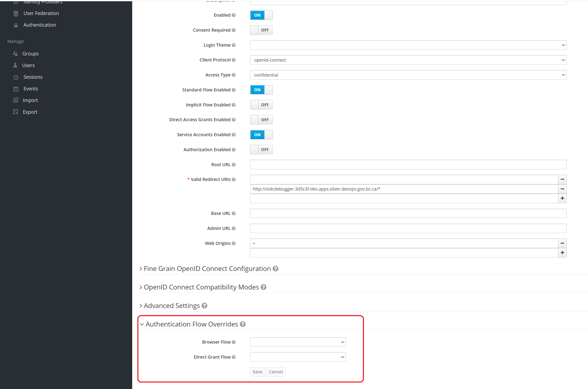588x389 pixels.
Task: Open Authentication in sidebar
Action: point(40,25)
